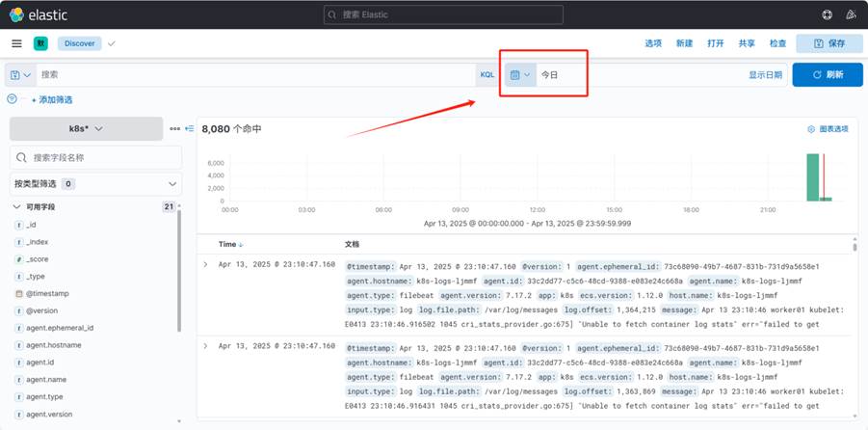Open the 共享 menu item
This screenshot has width=868, height=430.
point(747,43)
